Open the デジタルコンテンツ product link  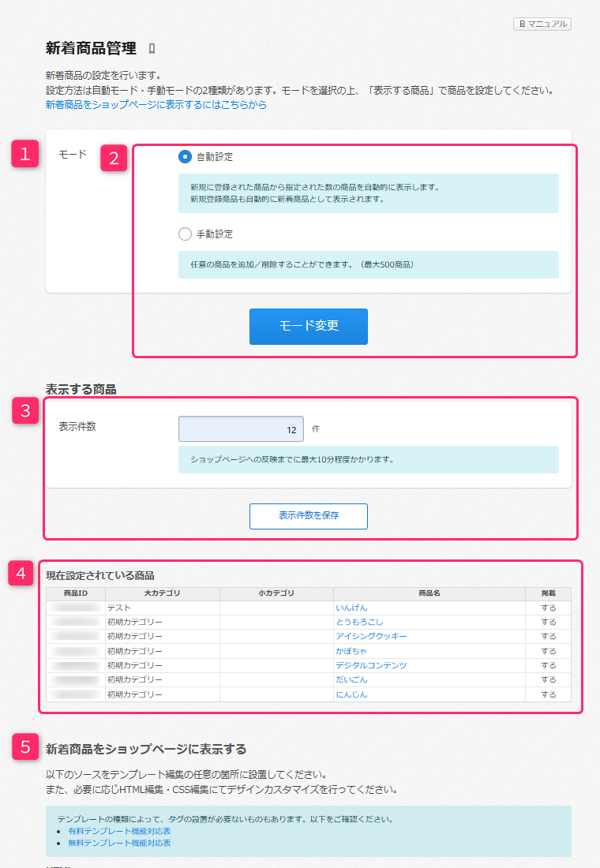[371, 666]
